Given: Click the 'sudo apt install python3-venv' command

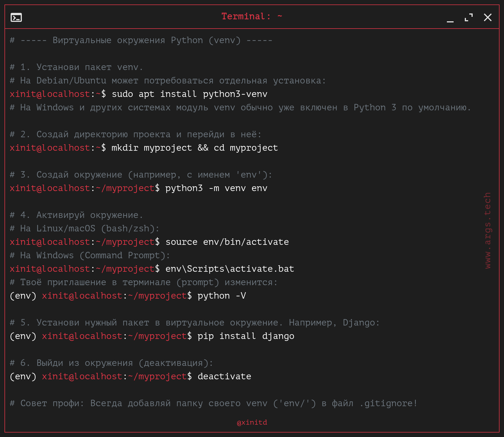Looking at the screenshot, I should pos(189,94).
